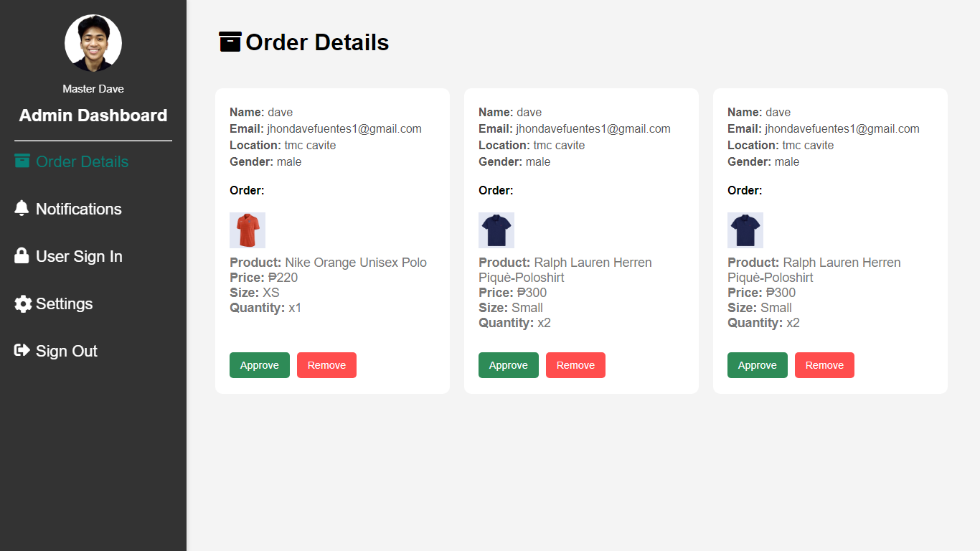Click the navy polo thumbnail in the last card

pos(745,230)
